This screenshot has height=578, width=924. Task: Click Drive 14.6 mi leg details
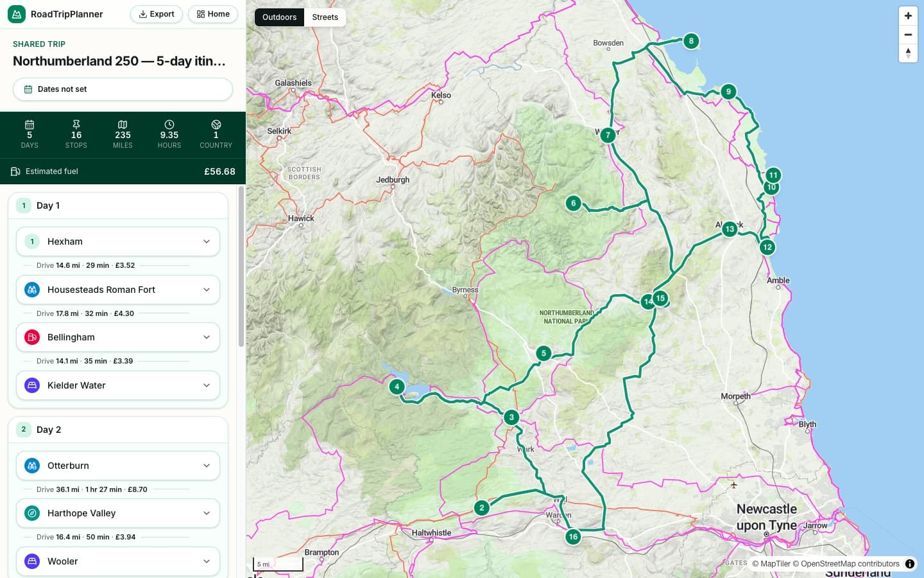click(86, 265)
